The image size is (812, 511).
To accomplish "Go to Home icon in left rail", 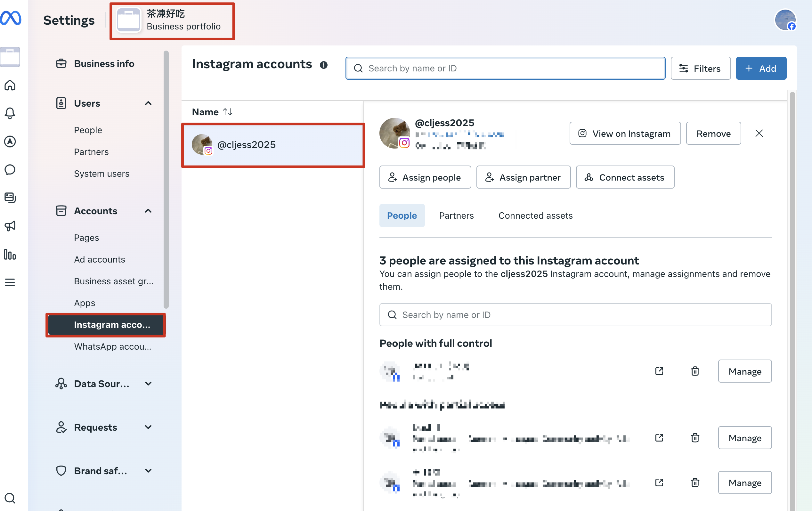I will click(x=10, y=85).
